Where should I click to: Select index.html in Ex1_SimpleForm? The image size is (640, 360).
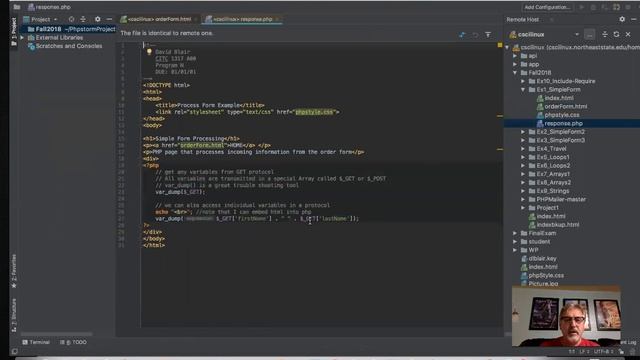[555, 98]
